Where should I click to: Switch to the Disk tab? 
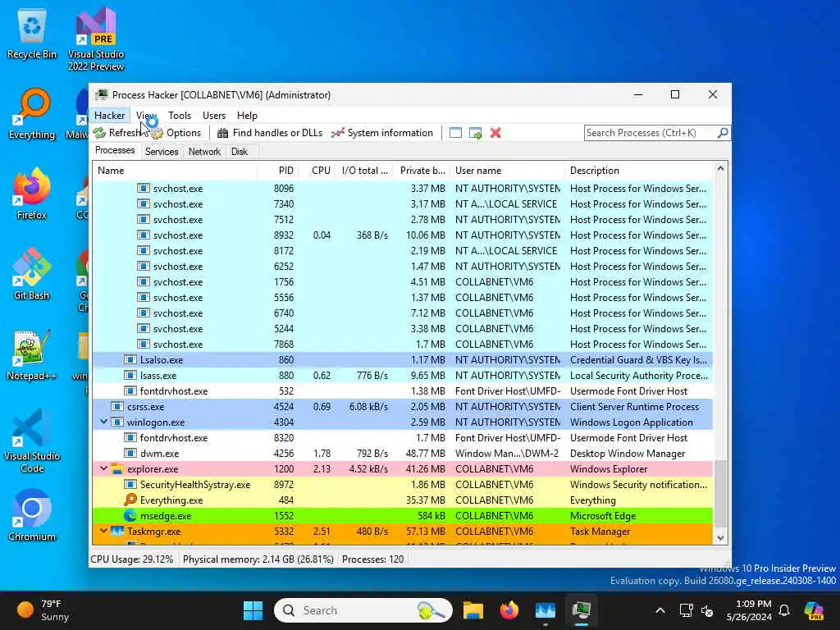click(x=240, y=152)
